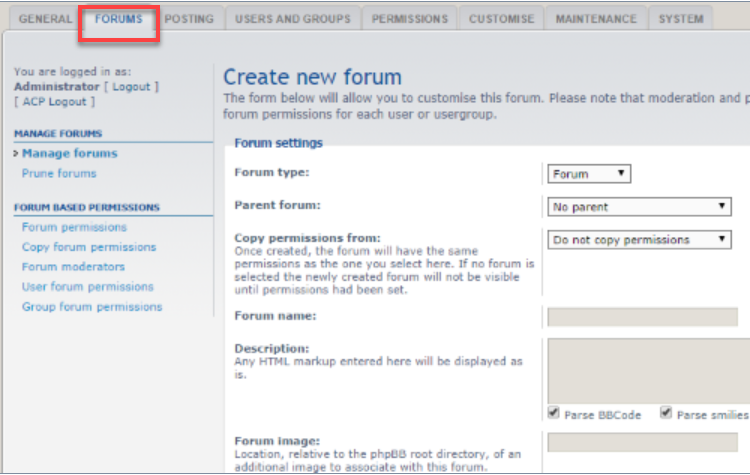The height and width of the screenshot is (475, 750).
Task: Open Prune forums in sidebar
Action: point(59,173)
